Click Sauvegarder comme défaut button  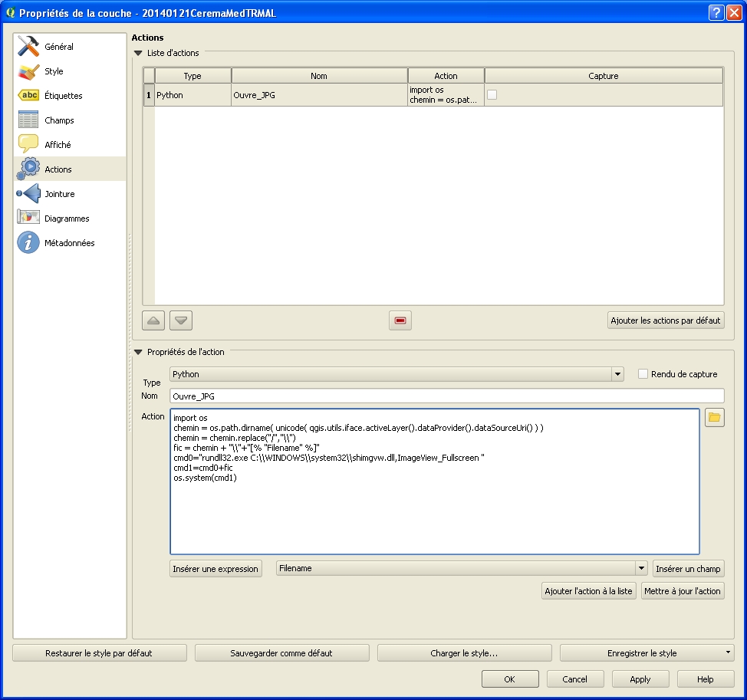click(281, 653)
